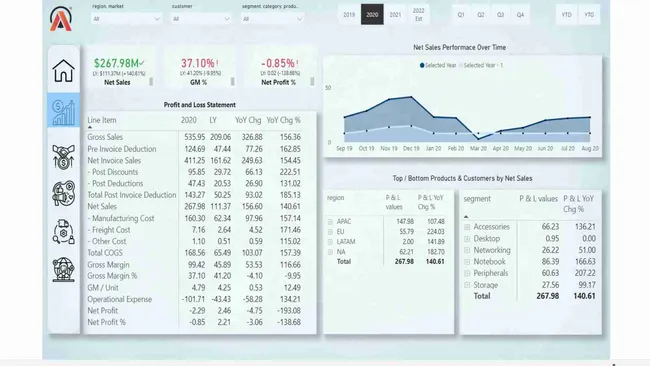Sort by the segment column header

(477, 199)
